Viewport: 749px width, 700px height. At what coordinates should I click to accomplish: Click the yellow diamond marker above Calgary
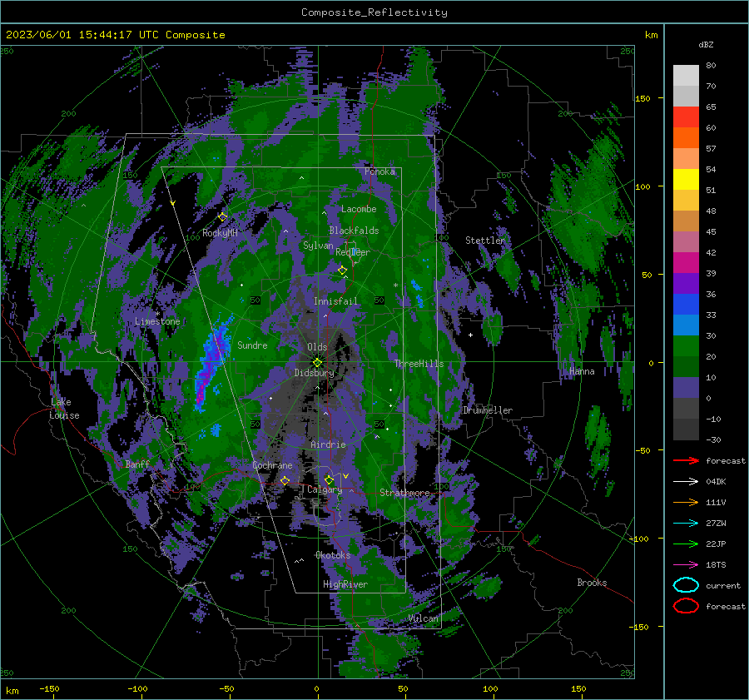tap(329, 479)
